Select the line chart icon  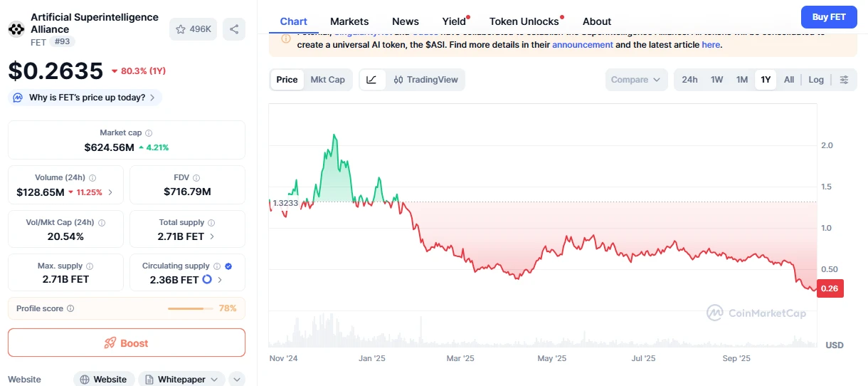coord(371,80)
